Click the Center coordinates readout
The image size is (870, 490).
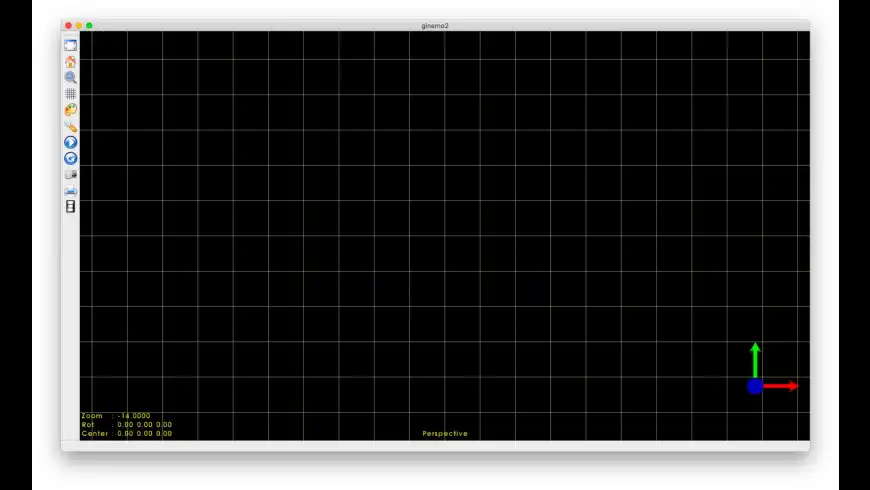click(144, 433)
